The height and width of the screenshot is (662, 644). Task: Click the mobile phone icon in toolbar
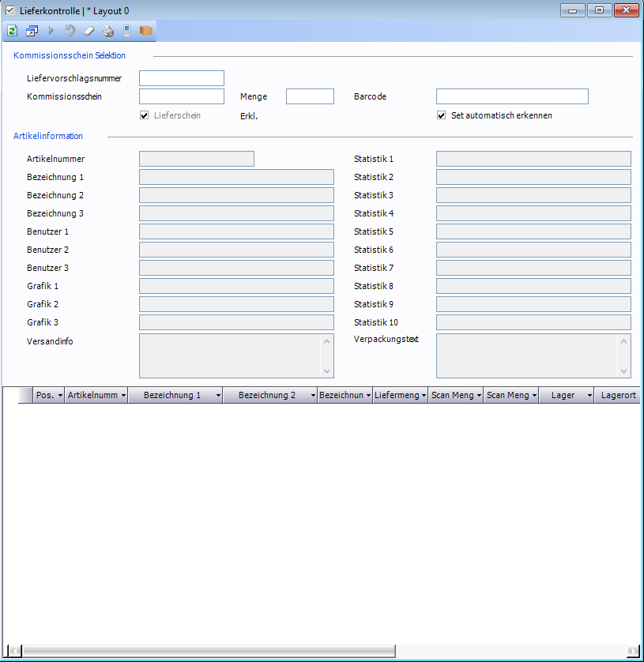click(x=126, y=31)
